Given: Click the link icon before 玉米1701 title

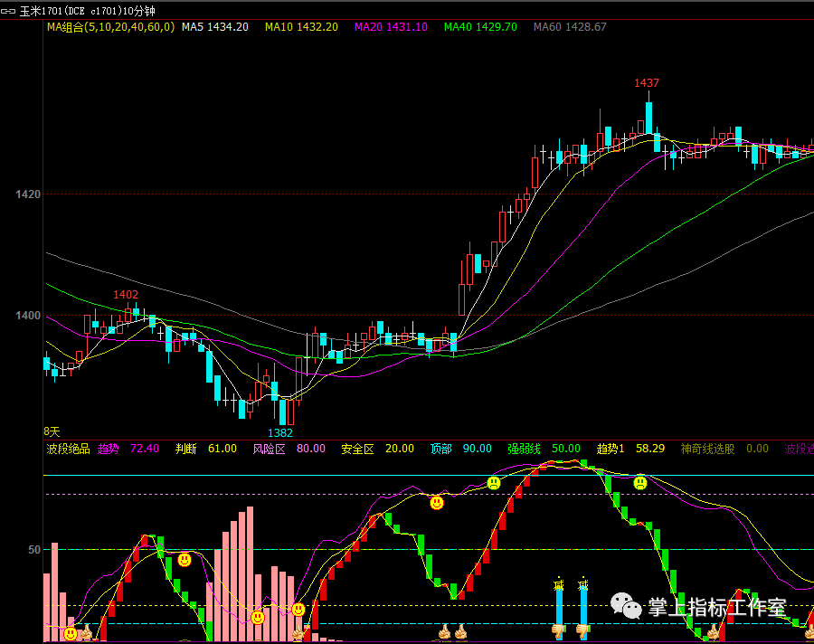Looking at the screenshot, I should (8, 11).
